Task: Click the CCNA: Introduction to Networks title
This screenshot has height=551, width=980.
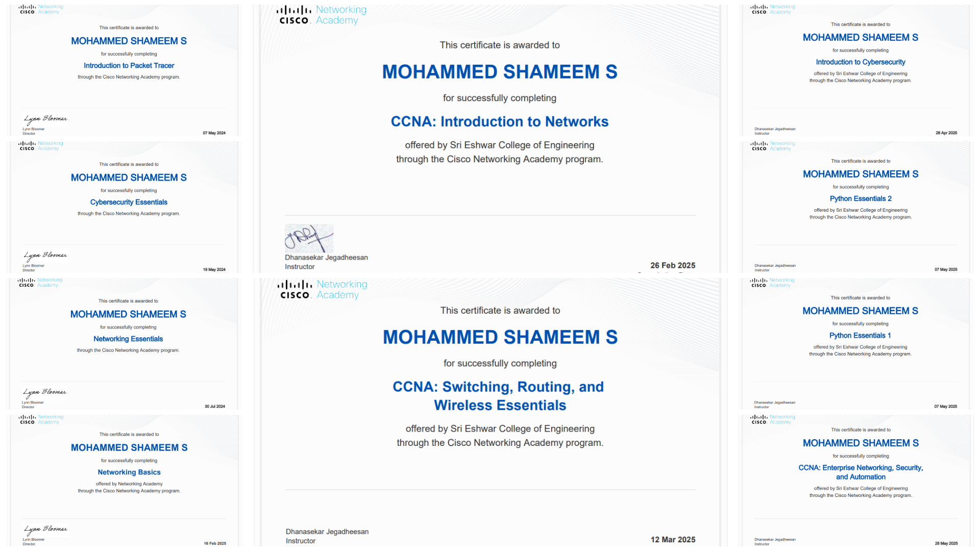Action: point(500,121)
